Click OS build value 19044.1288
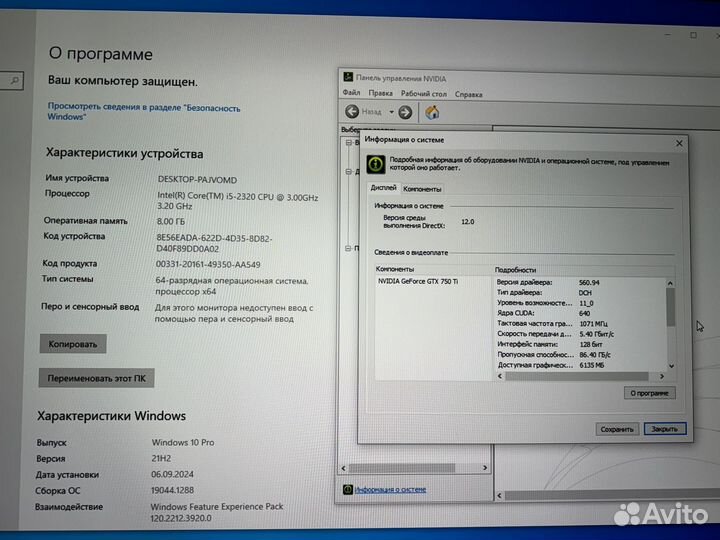The width and height of the screenshot is (720, 540). [172, 490]
